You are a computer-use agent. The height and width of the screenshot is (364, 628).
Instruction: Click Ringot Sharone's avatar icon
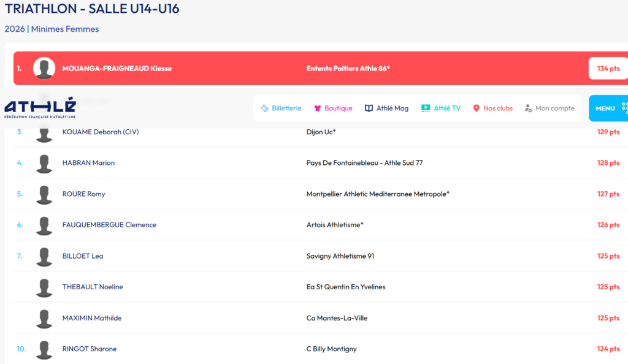tap(44, 349)
